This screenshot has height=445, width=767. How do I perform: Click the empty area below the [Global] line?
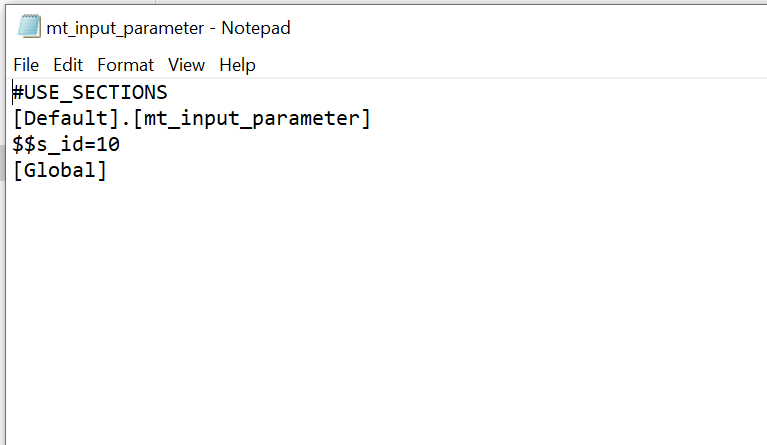386,313
